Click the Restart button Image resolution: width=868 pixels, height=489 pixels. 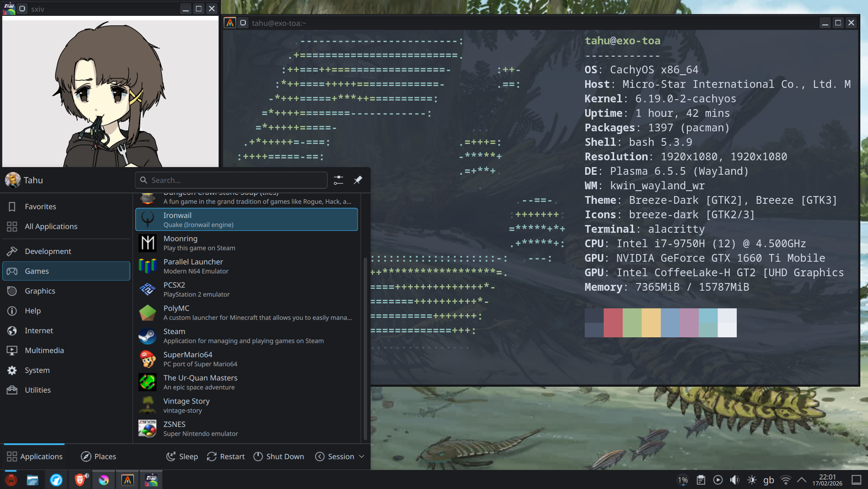[225, 456]
